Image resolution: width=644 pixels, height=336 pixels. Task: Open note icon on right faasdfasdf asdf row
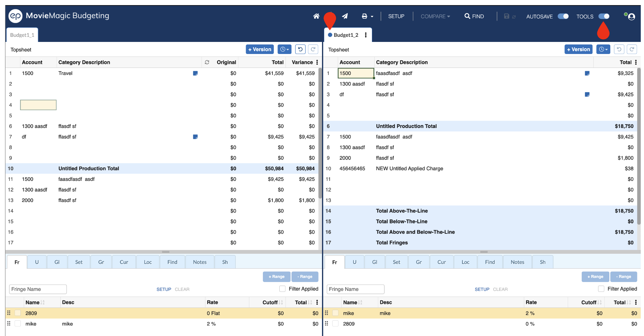coord(587,73)
